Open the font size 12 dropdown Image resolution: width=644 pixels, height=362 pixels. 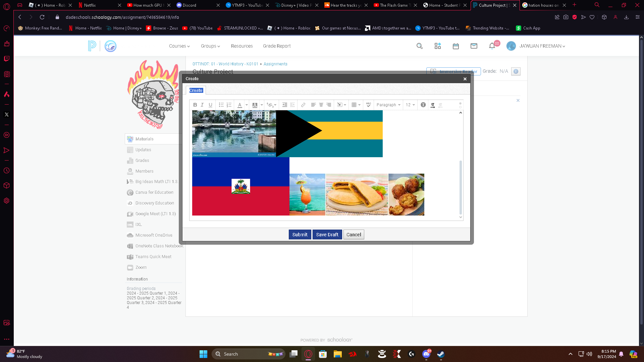[x=410, y=105]
